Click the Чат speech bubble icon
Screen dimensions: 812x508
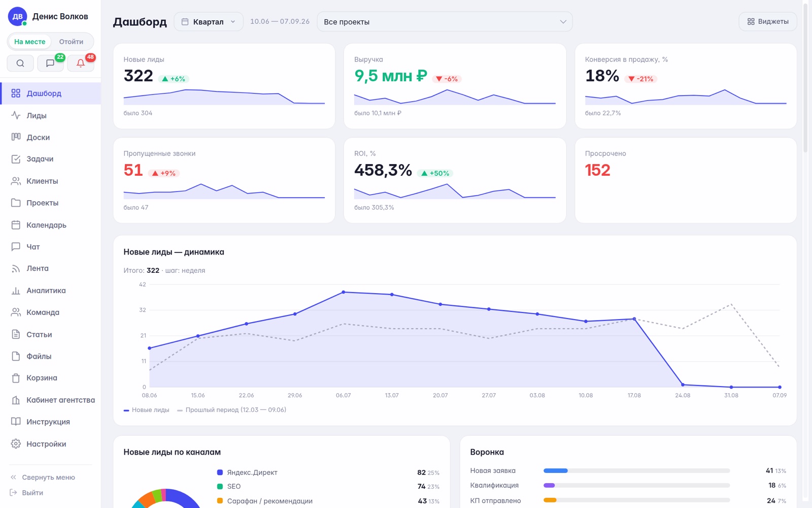[16, 247]
